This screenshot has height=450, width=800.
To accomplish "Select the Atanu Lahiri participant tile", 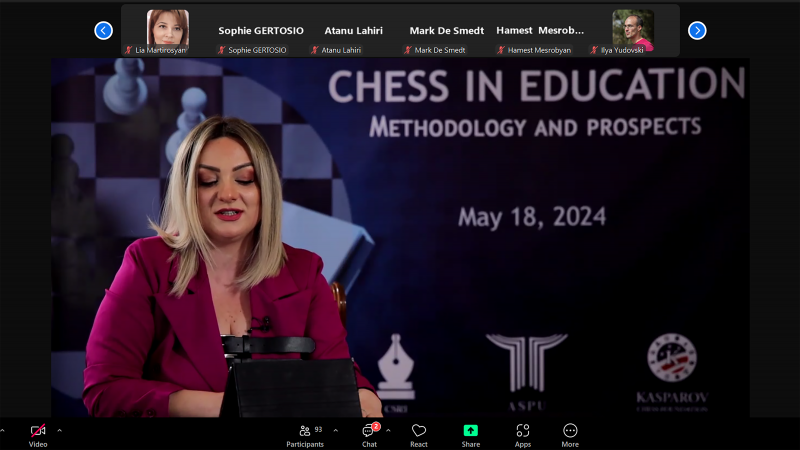I will (353, 30).
